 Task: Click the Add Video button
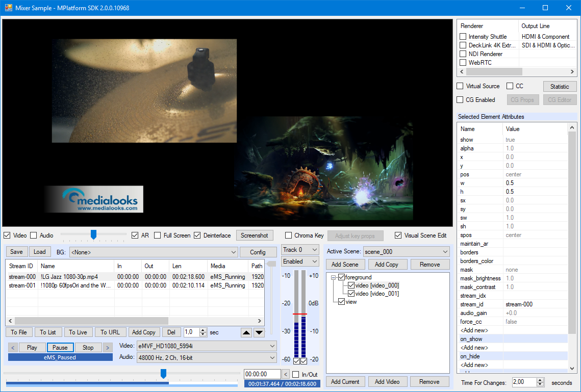(387, 382)
